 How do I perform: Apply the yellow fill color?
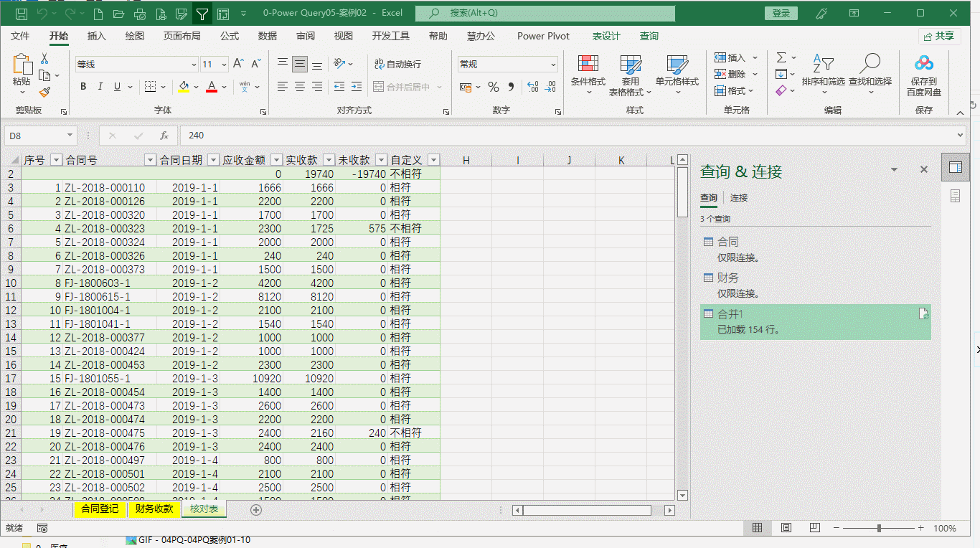[x=183, y=87]
